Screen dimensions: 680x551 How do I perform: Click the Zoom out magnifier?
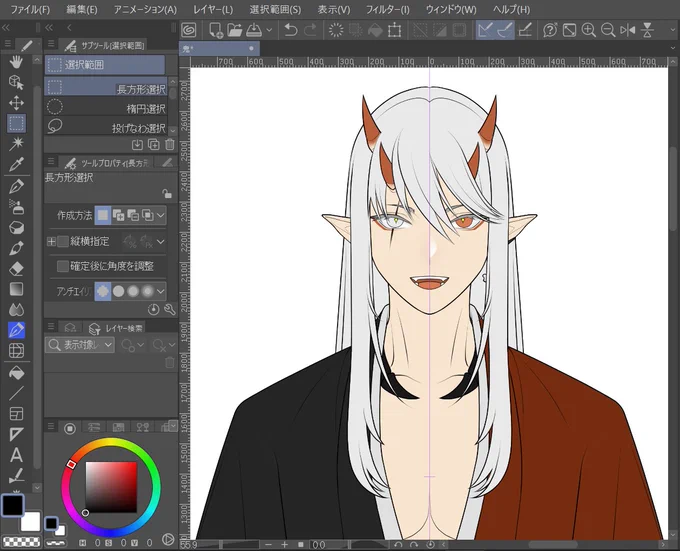click(x=608, y=30)
